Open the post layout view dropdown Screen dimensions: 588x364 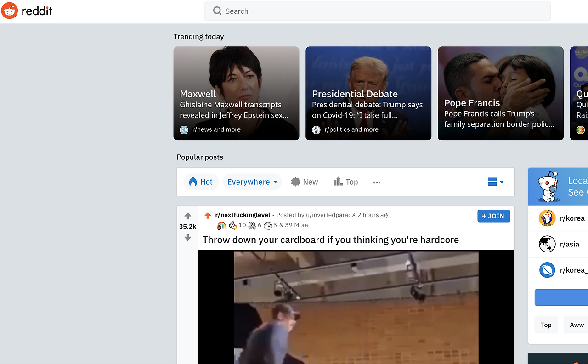tap(495, 182)
